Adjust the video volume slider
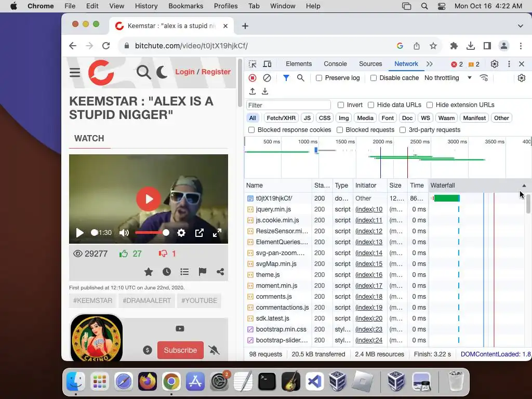This screenshot has width=532, height=399. coord(152,233)
